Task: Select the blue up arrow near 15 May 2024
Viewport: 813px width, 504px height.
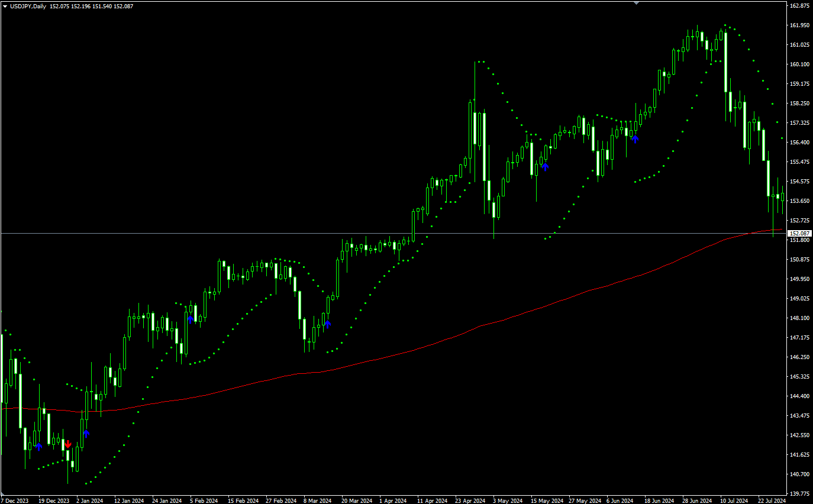Action: (545, 167)
